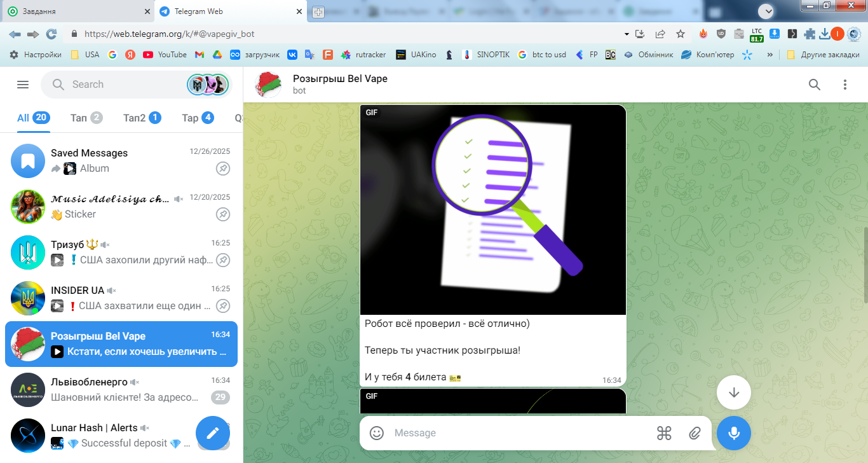Click the blue pencil new message button
This screenshot has width=868, height=463.
[213, 433]
